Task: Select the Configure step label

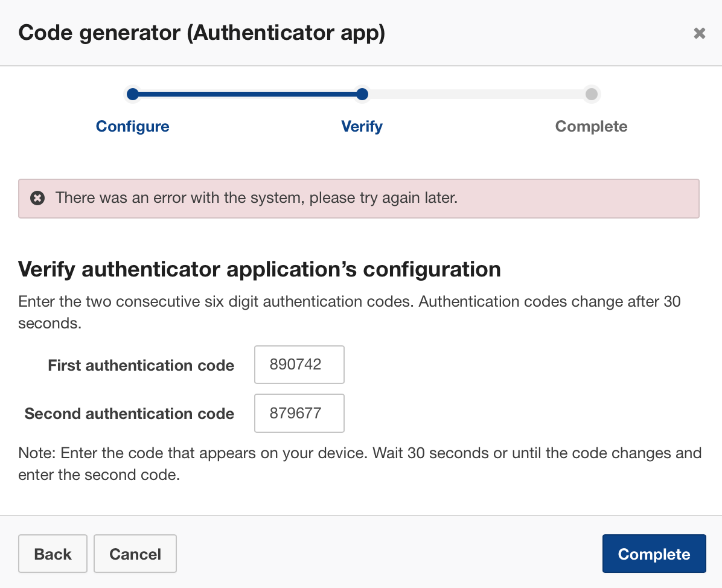Action: pos(133,127)
